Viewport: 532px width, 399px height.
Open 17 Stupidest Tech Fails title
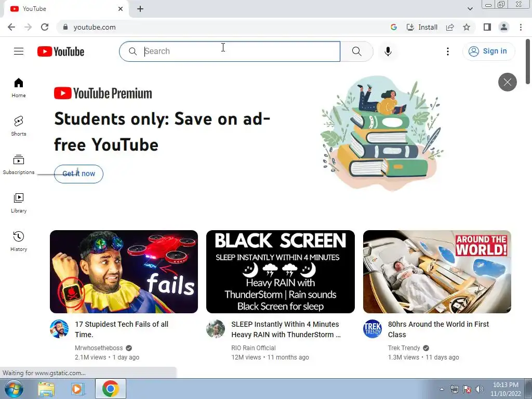122,329
